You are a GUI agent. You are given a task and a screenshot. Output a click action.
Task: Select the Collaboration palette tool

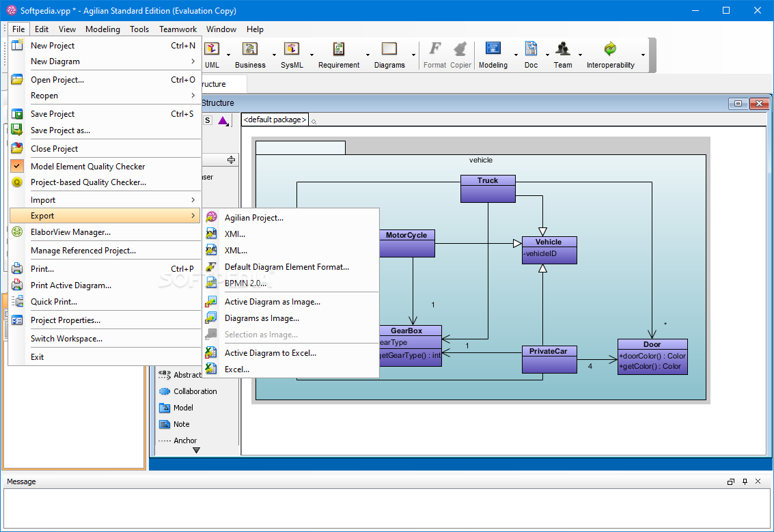(x=188, y=391)
